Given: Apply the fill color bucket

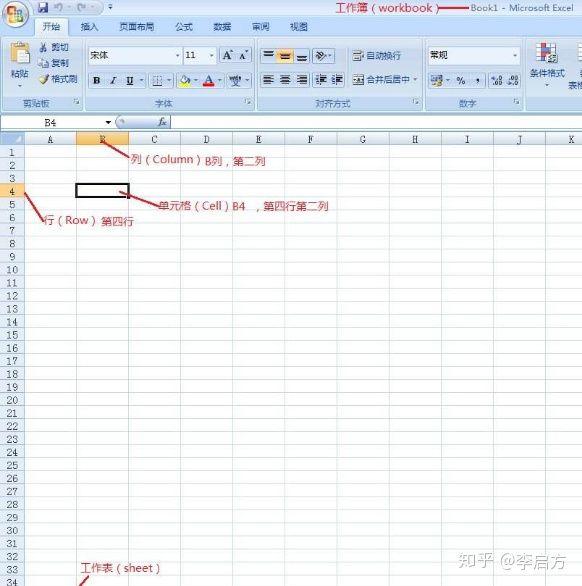Looking at the screenshot, I should click(185, 80).
